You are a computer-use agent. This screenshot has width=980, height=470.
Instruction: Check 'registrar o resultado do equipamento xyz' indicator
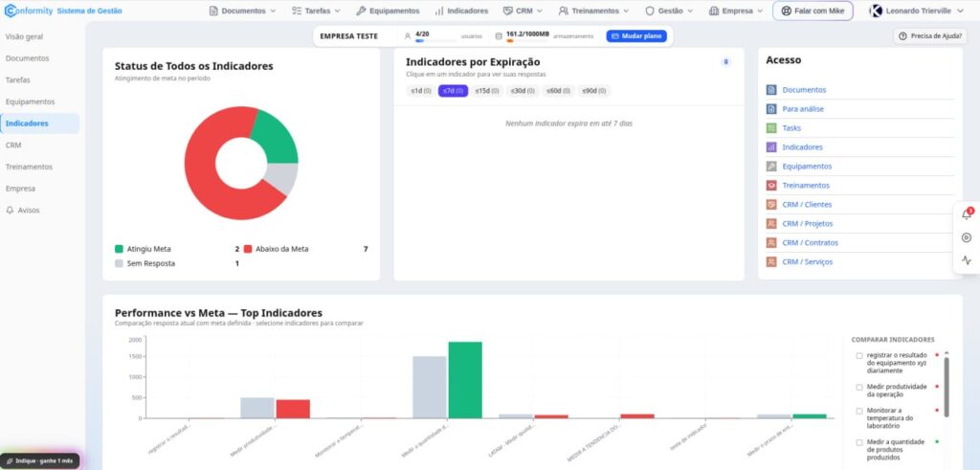(x=859, y=356)
